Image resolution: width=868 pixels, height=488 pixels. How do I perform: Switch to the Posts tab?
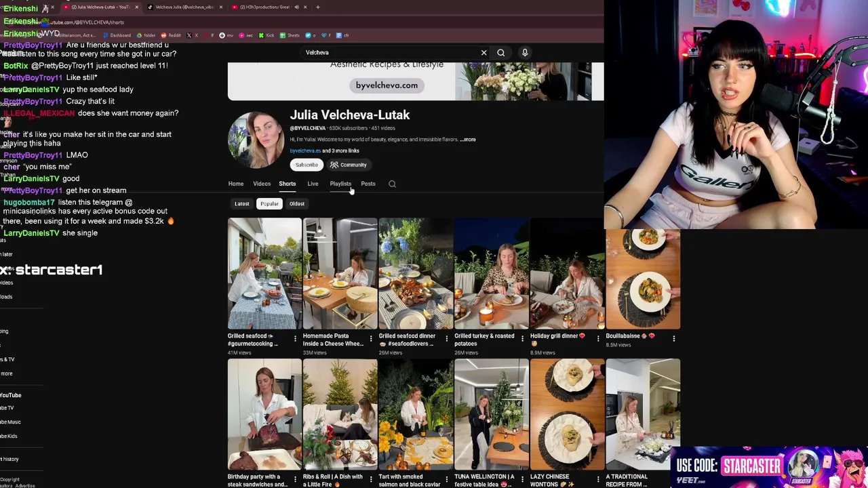(x=368, y=184)
